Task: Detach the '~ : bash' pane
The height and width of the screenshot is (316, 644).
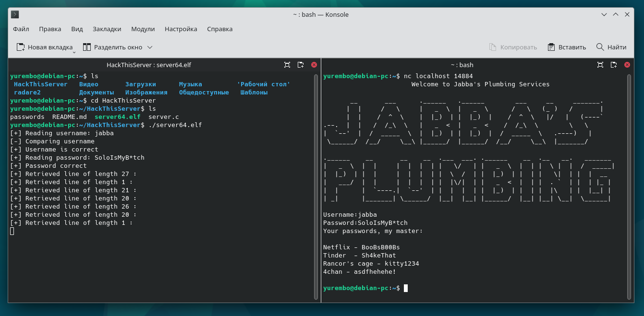Action: point(614,65)
